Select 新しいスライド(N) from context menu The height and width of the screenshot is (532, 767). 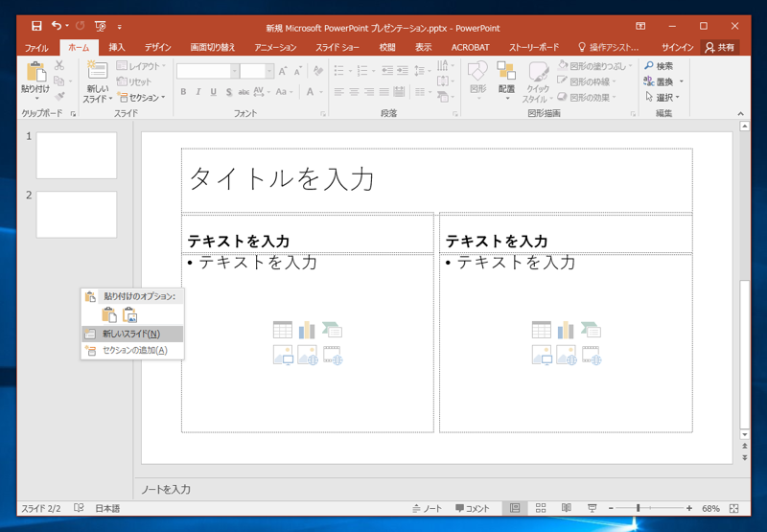[131, 334]
